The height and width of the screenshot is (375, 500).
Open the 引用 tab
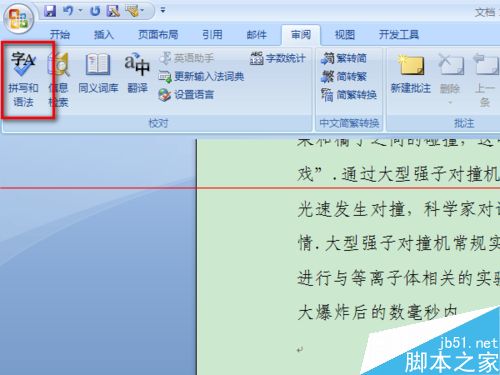coord(212,34)
